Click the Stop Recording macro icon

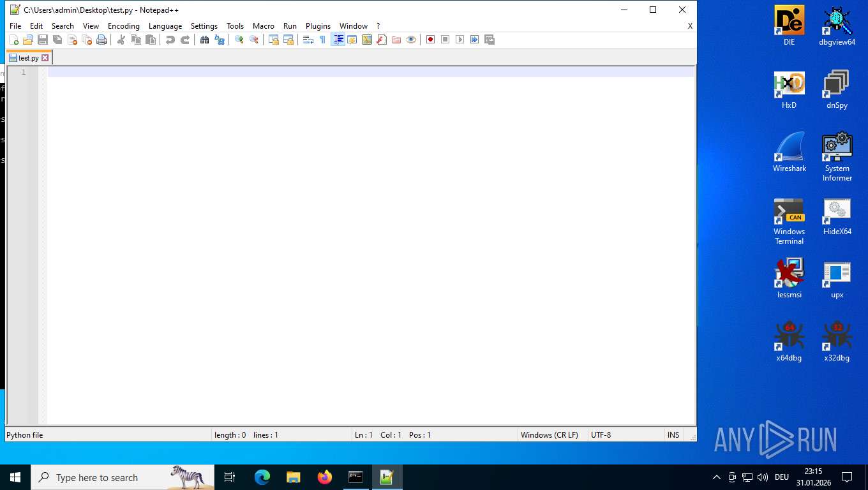point(445,40)
